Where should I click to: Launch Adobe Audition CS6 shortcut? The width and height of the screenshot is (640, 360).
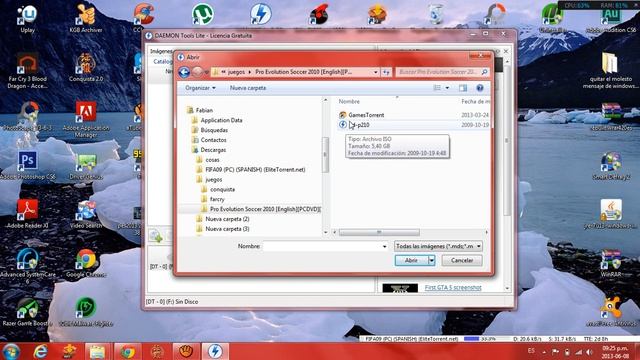(x=611, y=18)
